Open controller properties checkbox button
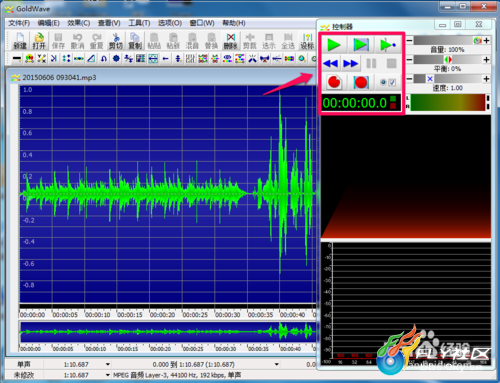This screenshot has width=500, height=383. tap(388, 82)
